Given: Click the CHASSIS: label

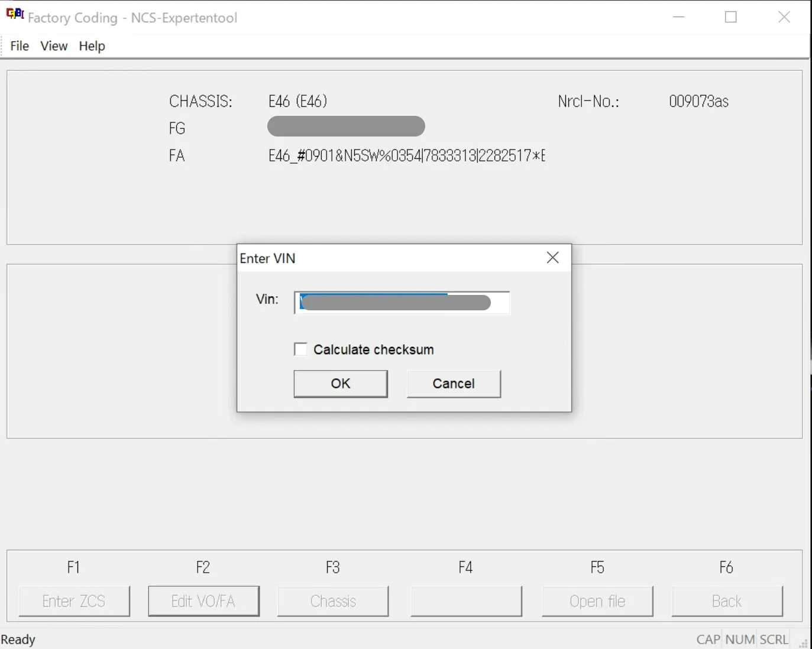Looking at the screenshot, I should pyautogui.click(x=201, y=101).
